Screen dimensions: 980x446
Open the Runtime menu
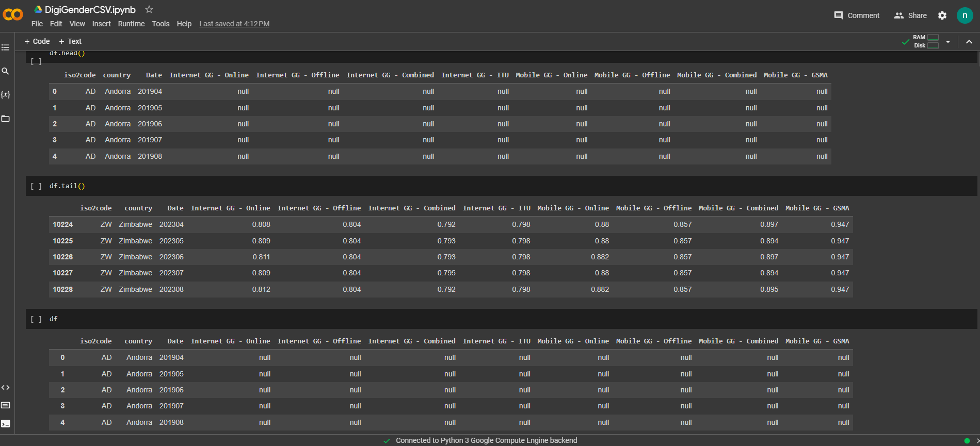tap(131, 24)
